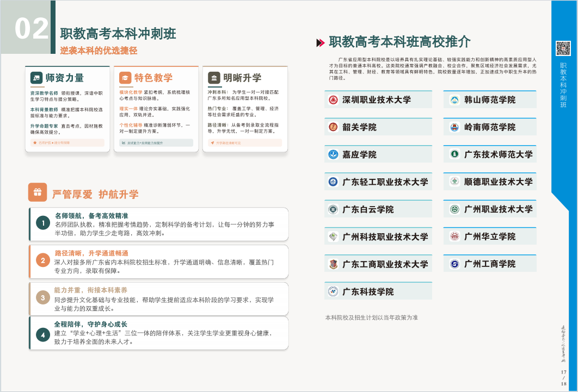Open the 广东技术师范大学 entry
This screenshot has height=392, width=578.
[x=490, y=154]
